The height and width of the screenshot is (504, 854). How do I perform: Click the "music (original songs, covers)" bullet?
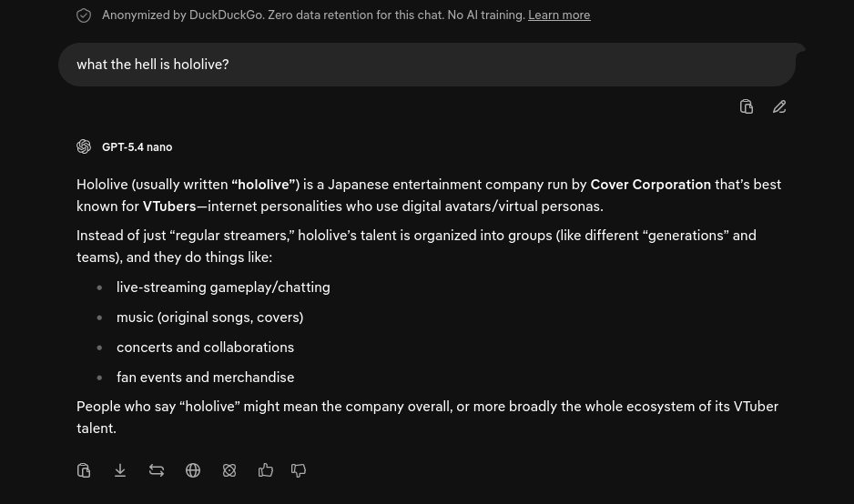tap(209, 318)
